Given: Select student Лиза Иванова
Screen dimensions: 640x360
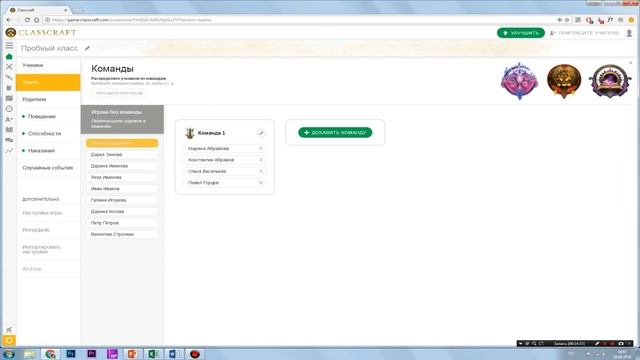Looking at the screenshot, I should tap(122, 178).
